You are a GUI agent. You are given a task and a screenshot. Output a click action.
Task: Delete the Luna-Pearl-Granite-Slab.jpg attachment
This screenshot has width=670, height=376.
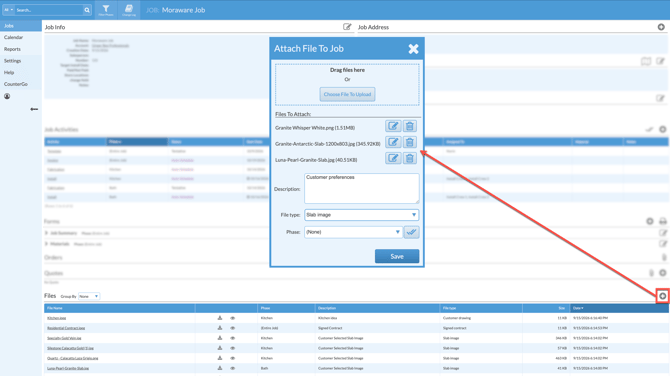pyautogui.click(x=409, y=158)
